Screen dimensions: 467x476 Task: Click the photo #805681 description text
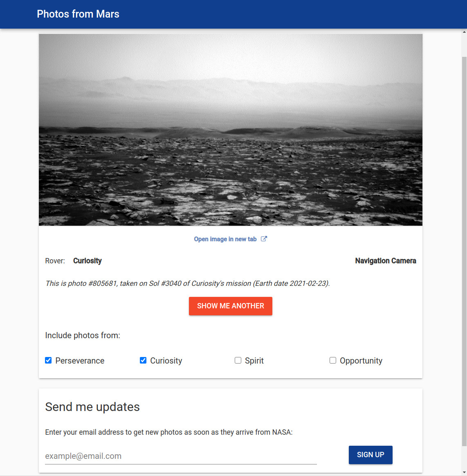[187, 283]
